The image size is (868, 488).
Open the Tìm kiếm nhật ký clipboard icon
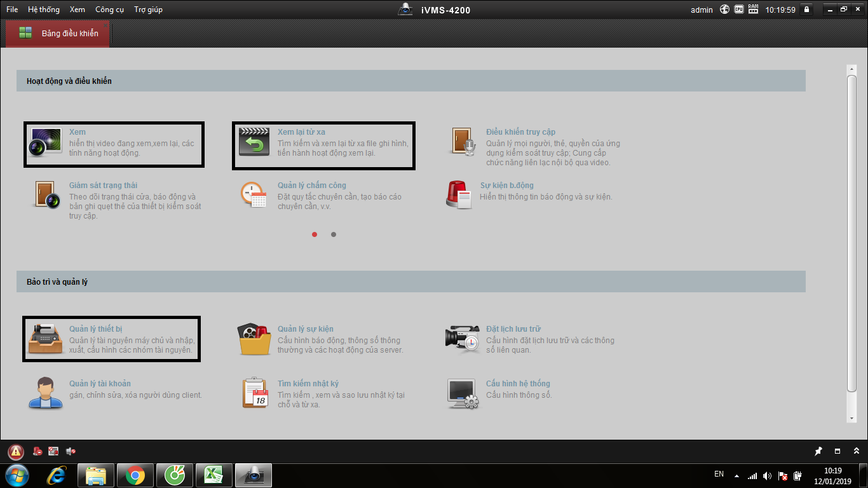point(255,393)
